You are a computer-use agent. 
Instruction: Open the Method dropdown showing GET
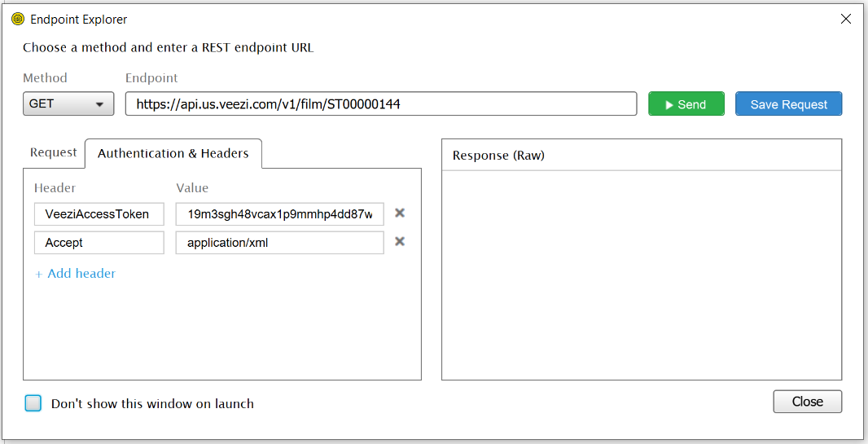pos(68,103)
